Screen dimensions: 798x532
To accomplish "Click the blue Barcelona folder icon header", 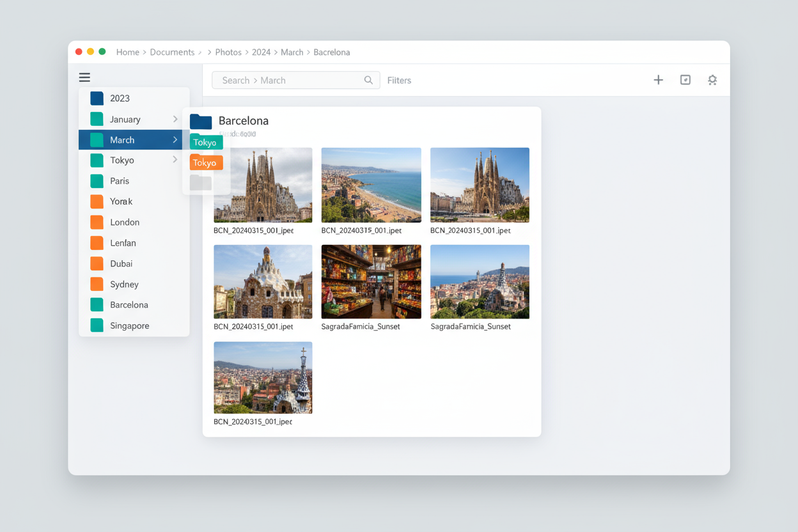I will coord(201,121).
